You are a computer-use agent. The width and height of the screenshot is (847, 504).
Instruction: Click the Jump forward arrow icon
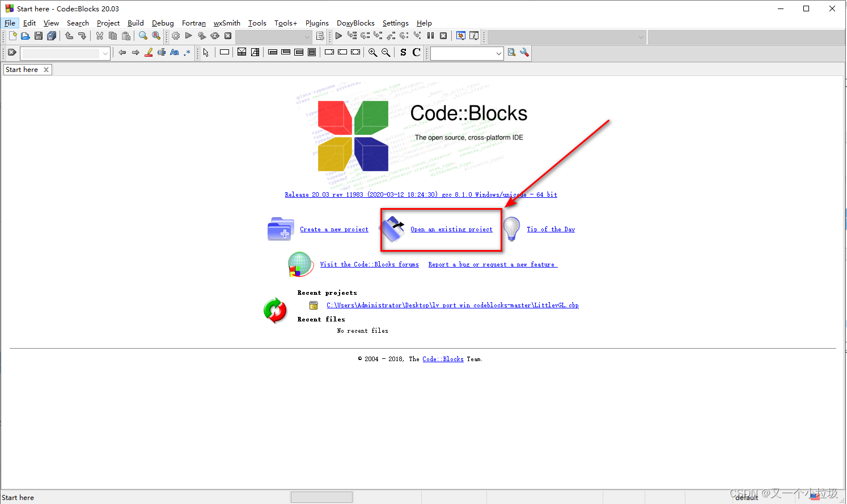click(x=135, y=53)
